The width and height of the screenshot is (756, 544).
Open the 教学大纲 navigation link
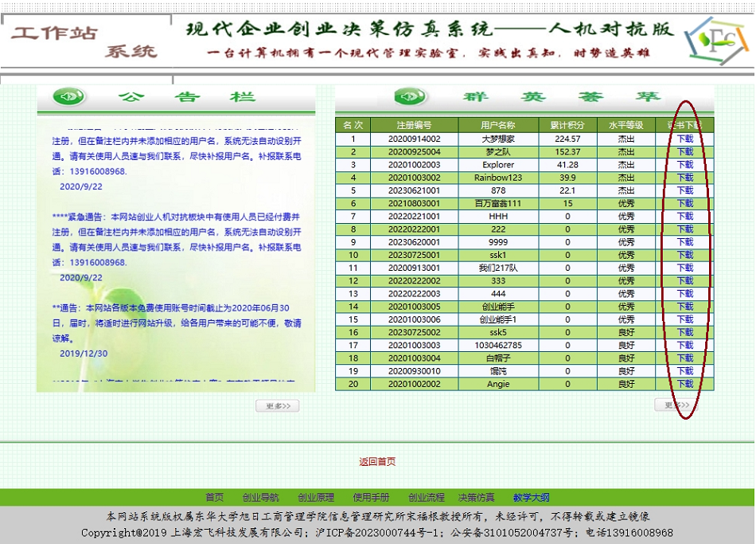tap(531, 497)
